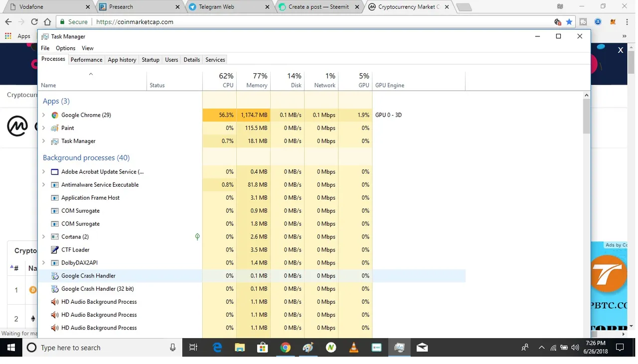
Task: Expand the Antimalware Service Executable row
Action: click(x=43, y=185)
